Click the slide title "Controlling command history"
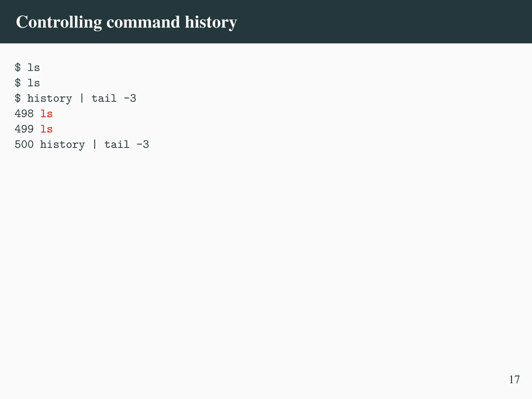This screenshot has height=399, width=532. click(x=126, y=22)
